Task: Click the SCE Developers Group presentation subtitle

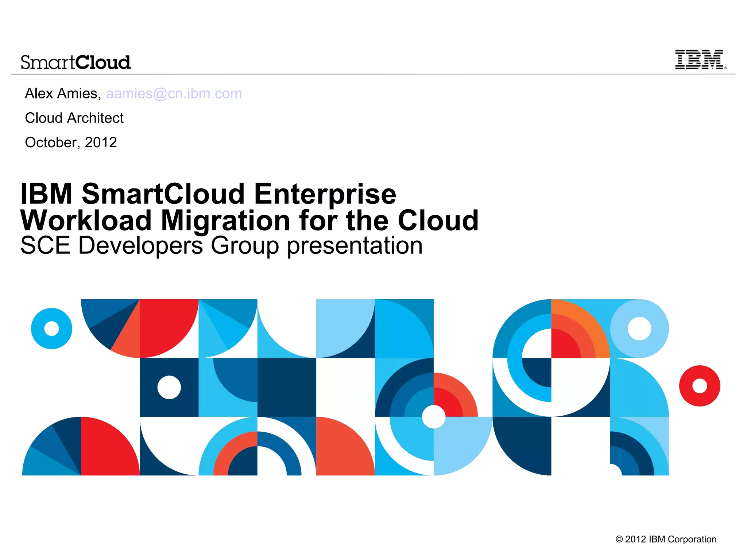Action: pyautogui.click(x=221, y=245)
